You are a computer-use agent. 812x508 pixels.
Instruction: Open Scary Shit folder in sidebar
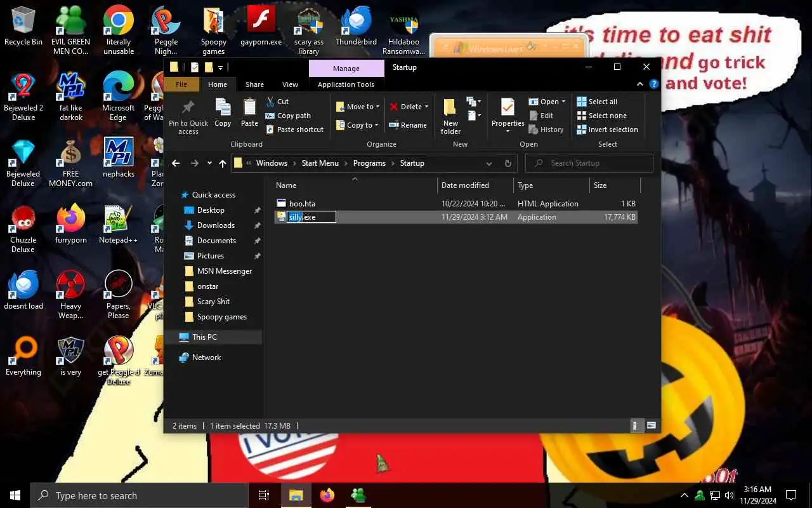point(213,302)
